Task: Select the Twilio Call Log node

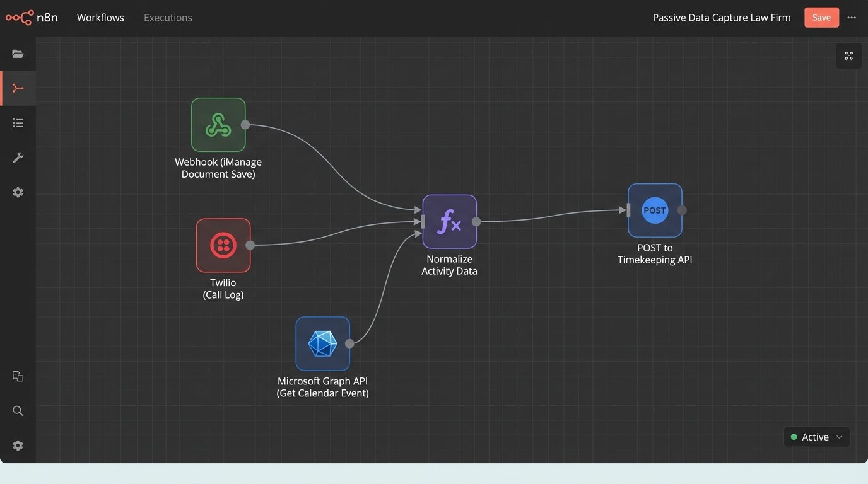Action: point(223,245)
